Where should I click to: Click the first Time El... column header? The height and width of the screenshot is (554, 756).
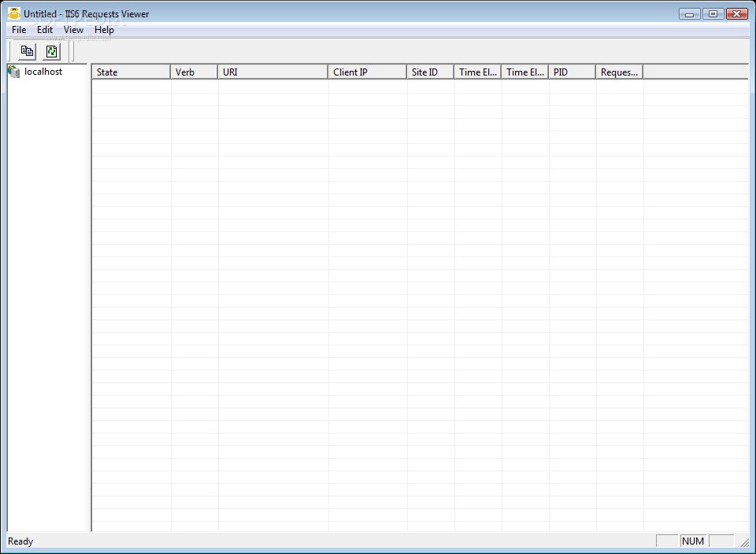coord(477,72)
